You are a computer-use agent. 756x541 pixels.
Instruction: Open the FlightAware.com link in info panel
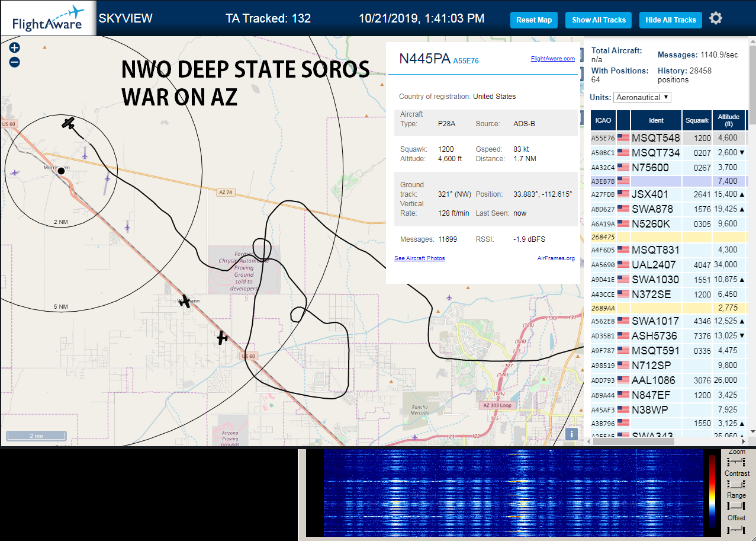553,59
